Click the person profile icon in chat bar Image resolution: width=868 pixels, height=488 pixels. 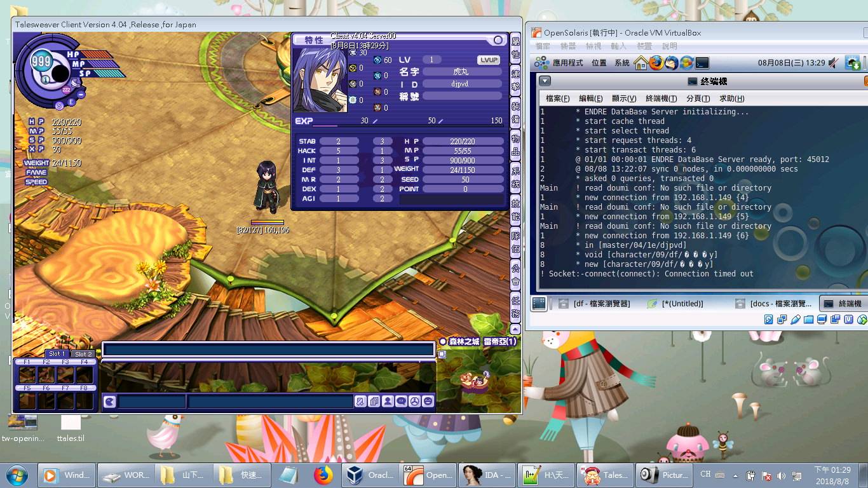pos(388,402)
